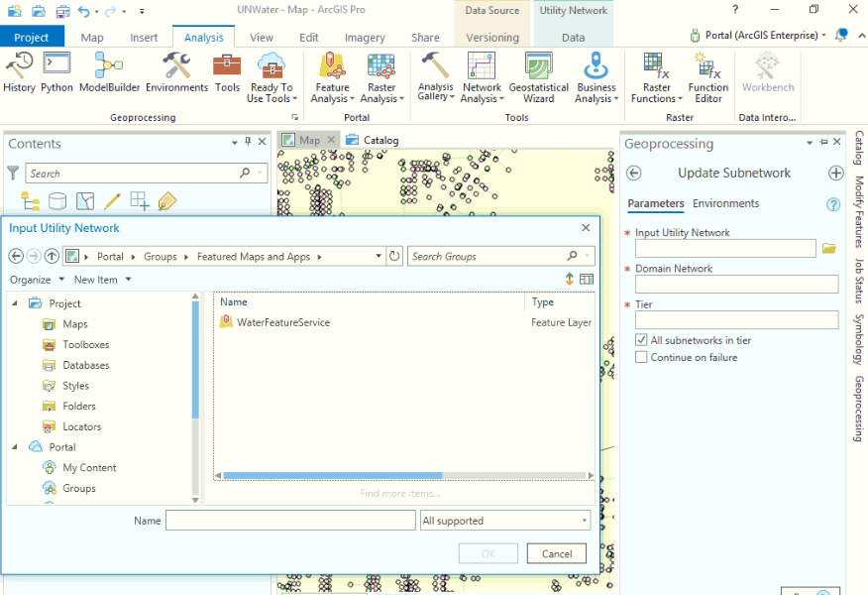
Task: Open Business Analysis tools
Action: [597, 77]
